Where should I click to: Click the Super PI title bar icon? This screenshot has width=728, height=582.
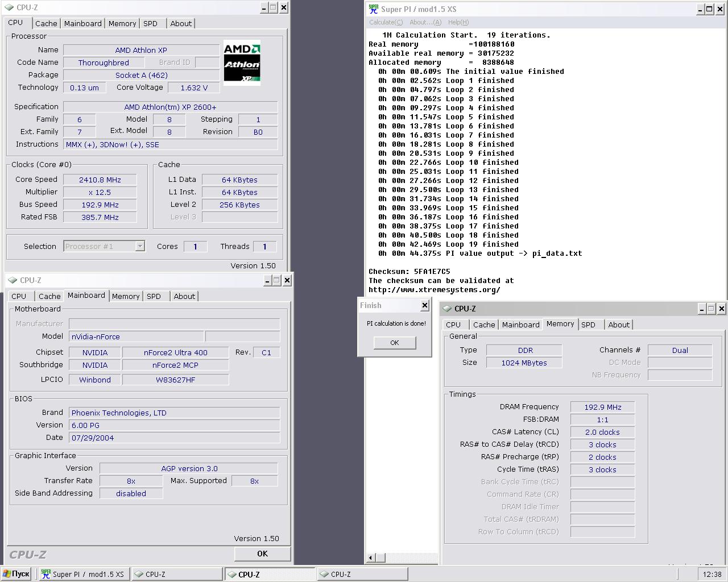click(373, 9)
